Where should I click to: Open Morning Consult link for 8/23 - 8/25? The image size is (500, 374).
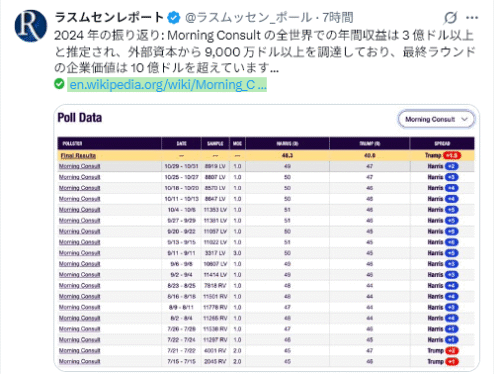[79, 286]
